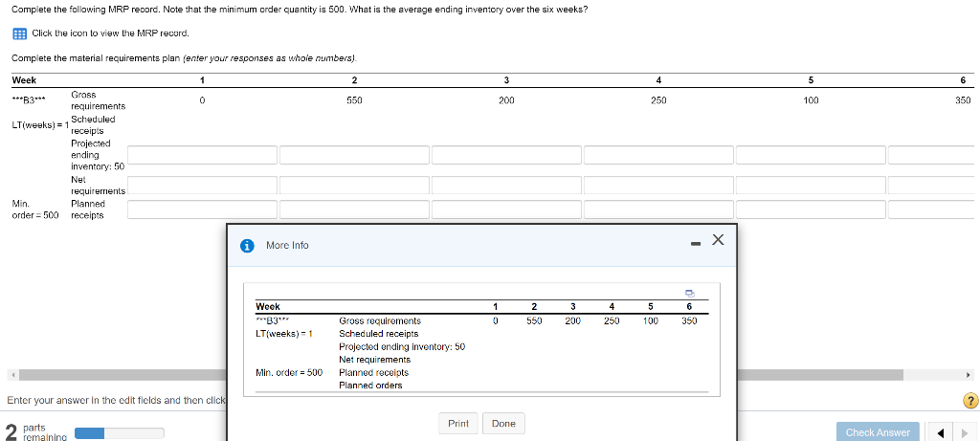This screenshot has width=980, height=441.
Task: Click the Print button
Action: pyautogui.click(x=458, y=424)
